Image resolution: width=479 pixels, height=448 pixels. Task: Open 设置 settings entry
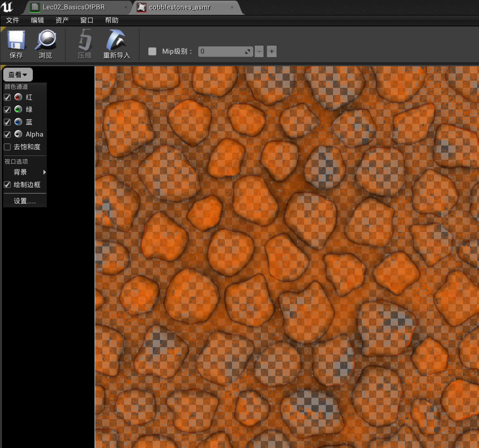[25, 201]
